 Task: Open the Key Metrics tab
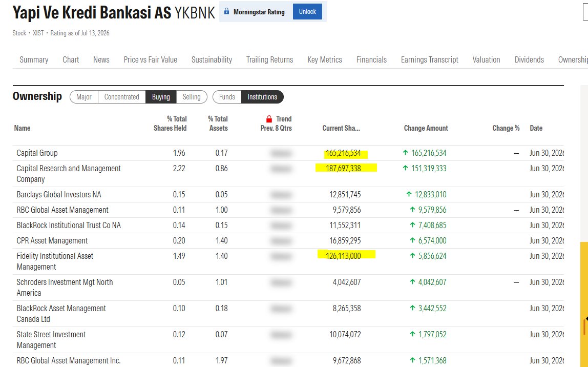[325, 59]
